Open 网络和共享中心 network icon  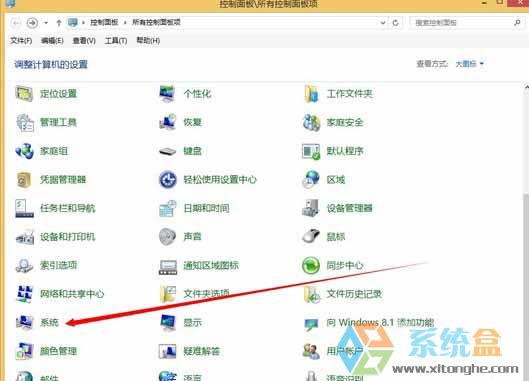pyautogui.click(x=25, y=294)
